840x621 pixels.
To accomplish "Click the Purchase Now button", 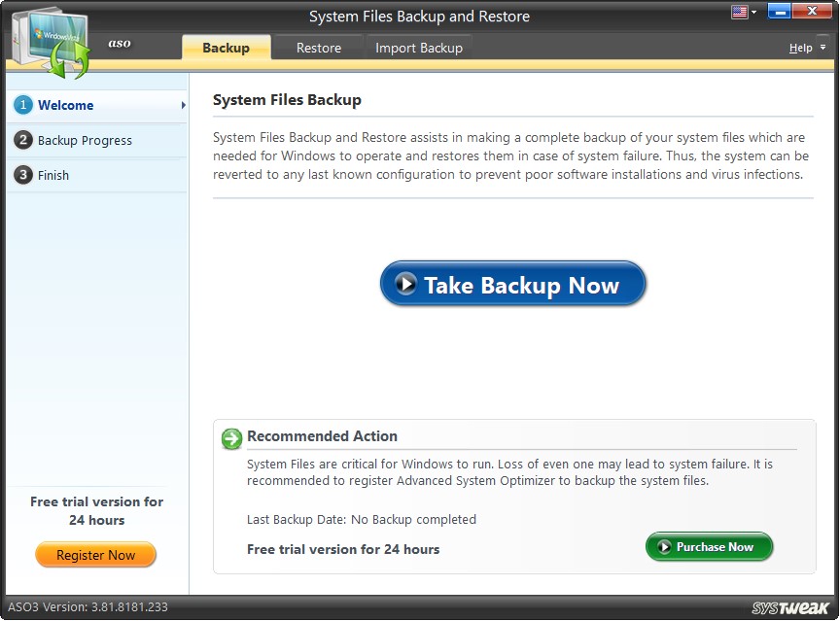I will 709,547.
